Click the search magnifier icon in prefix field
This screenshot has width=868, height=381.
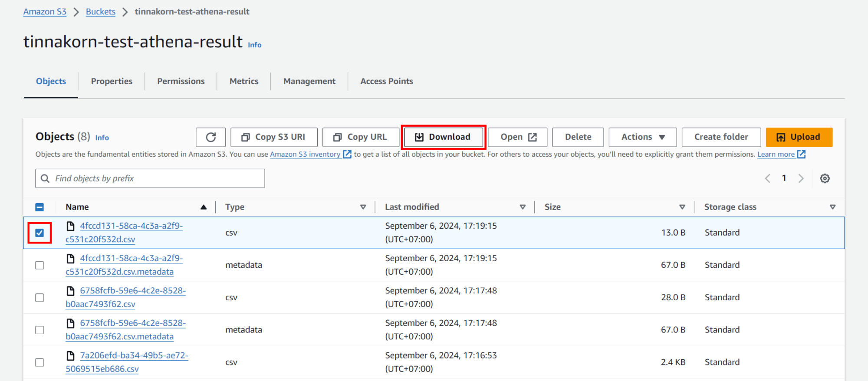(45, 178)
